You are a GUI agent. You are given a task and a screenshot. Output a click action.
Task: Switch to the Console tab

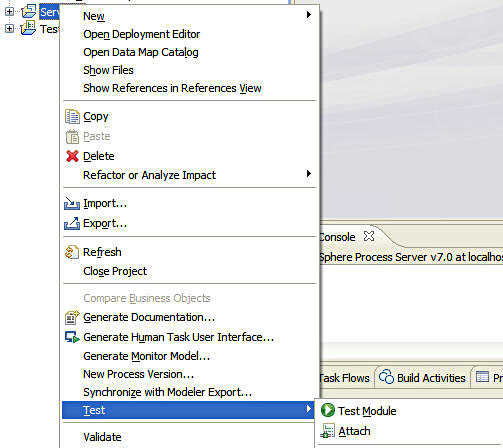click(337, 237)
